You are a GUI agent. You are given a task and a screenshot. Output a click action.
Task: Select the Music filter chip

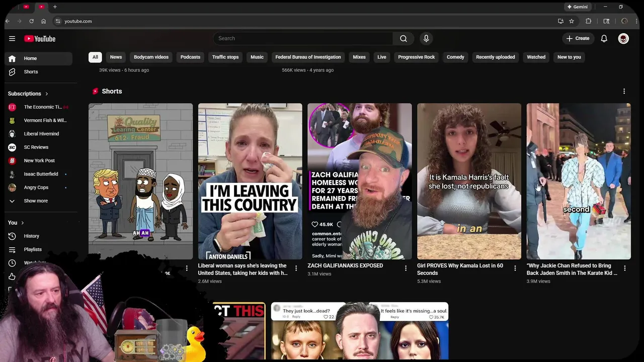(x=257, y=57)
